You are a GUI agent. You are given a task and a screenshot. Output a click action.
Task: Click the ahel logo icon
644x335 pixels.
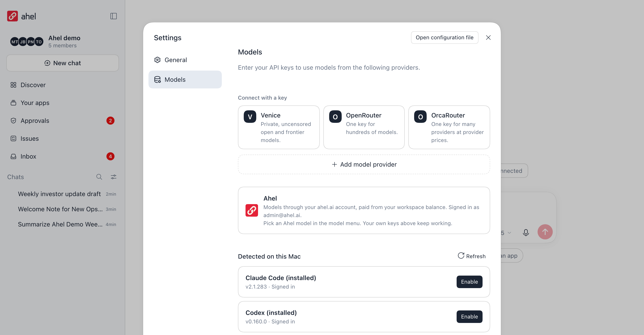coord(12,16)
